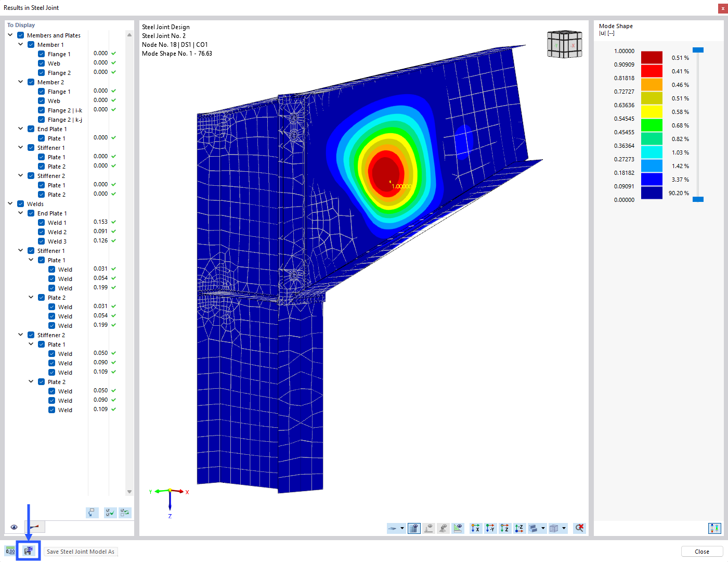Click the save steel joint model icon

pyautogui.click(x=28, y=551)
